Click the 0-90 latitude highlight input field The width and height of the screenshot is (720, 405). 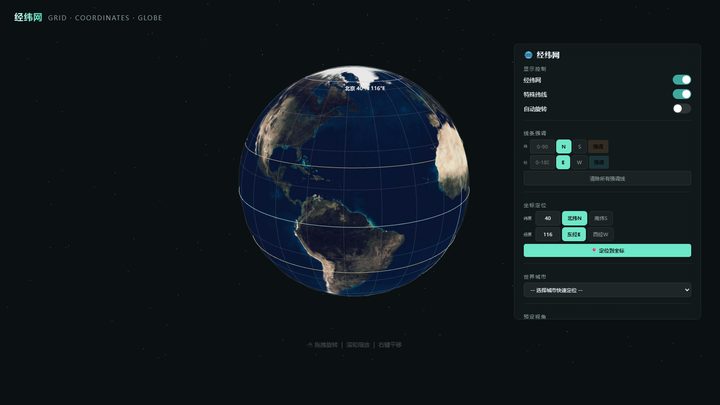542,146
